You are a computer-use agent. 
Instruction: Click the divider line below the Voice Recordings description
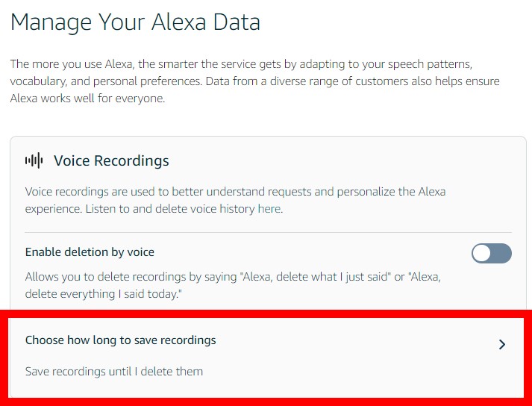click(269, 232)
